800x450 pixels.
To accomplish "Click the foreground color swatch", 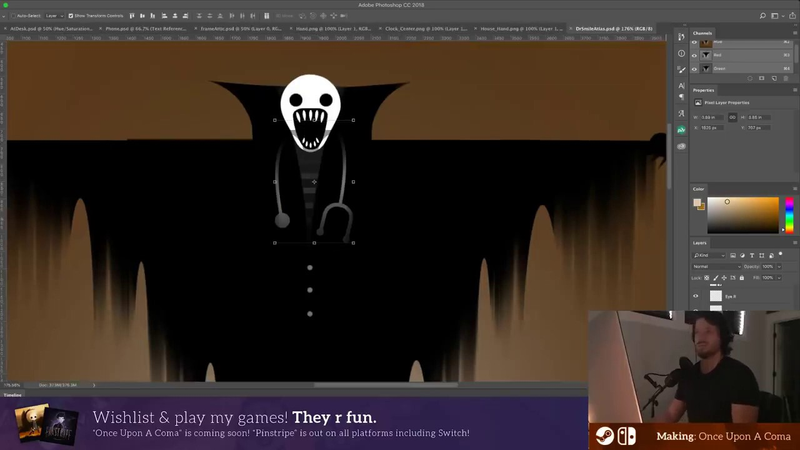I will tap(697, 203).
